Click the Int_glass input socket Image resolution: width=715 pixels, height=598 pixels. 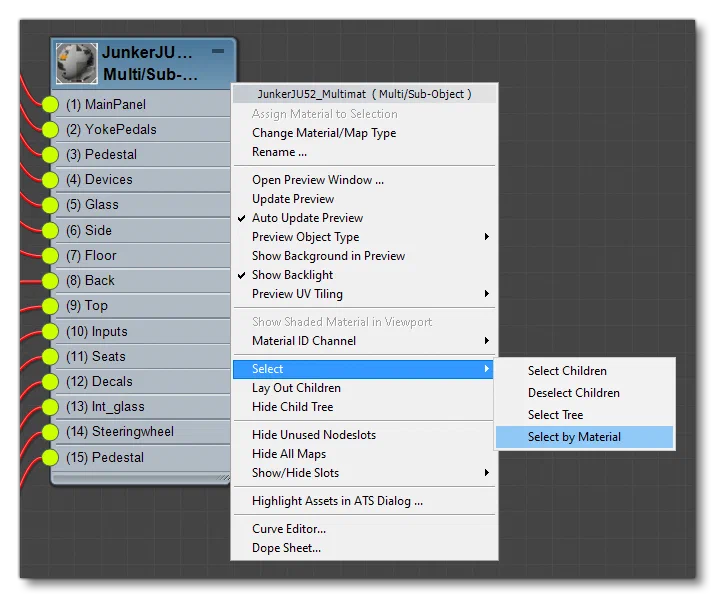(50, 407)
